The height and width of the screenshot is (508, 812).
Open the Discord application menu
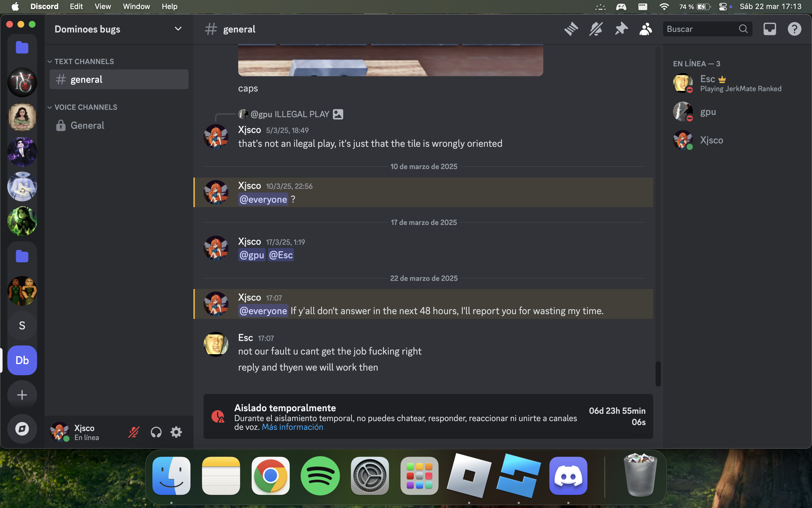pyautogui.click(x=44, y=6)
